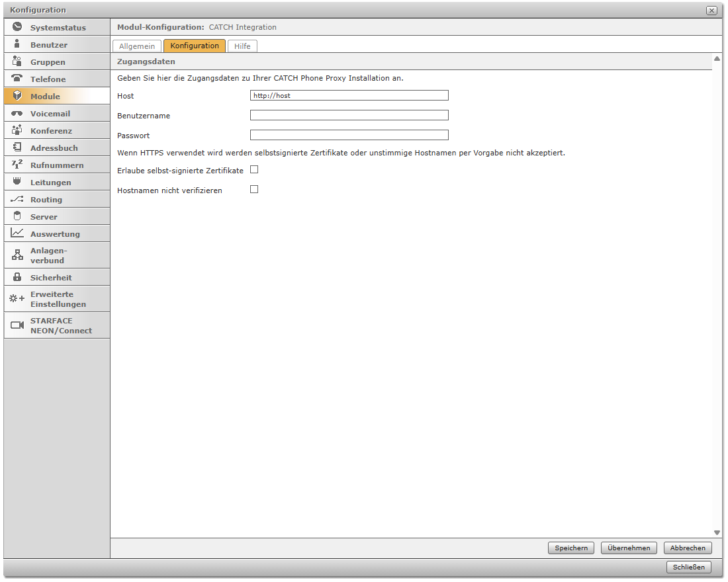Click the Systemstatus pie chart icon
This screenshot has height=582, width=728.
pos(17,27)
